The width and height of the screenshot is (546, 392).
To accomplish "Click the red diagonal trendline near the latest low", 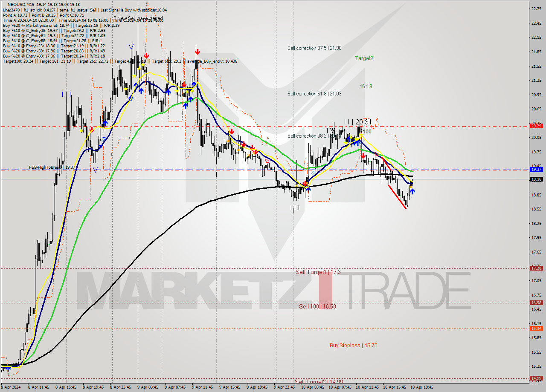I will coord(397,196).
